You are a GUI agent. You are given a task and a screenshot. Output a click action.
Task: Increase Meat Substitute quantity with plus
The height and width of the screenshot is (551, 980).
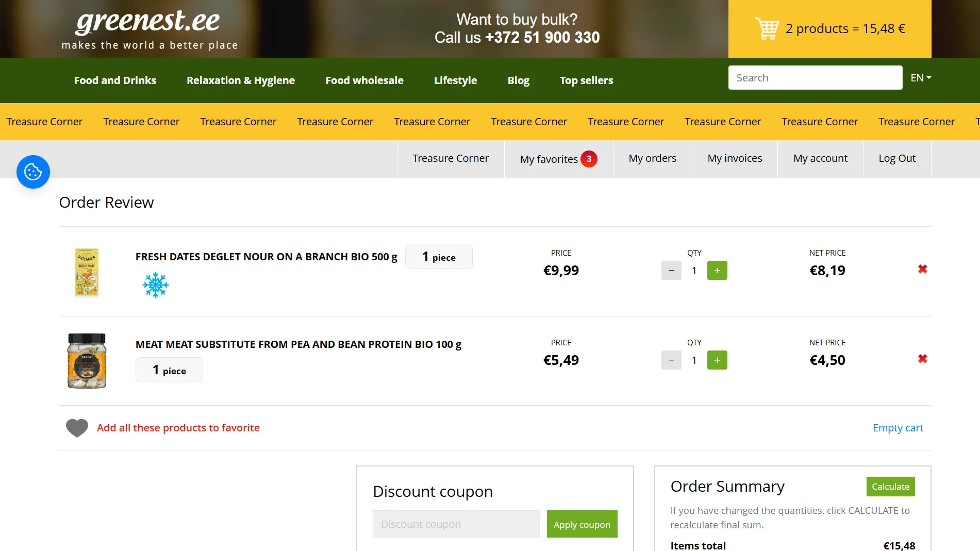point(717,360)
